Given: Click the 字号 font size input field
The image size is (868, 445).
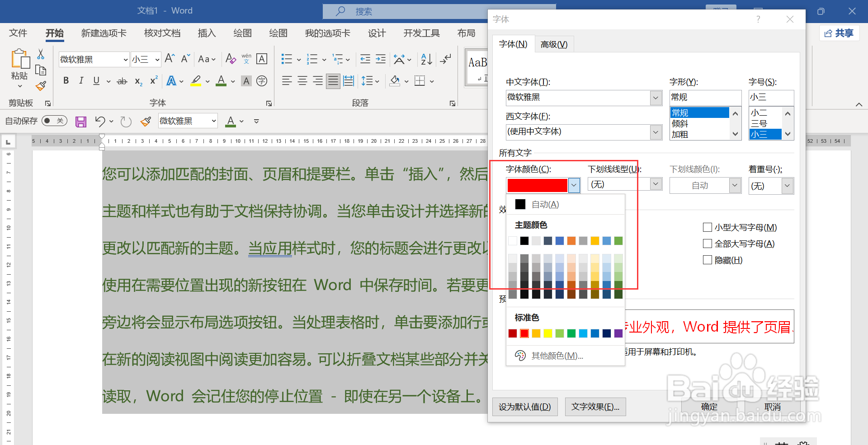Looking at the screenshot, I should [771, 97].
